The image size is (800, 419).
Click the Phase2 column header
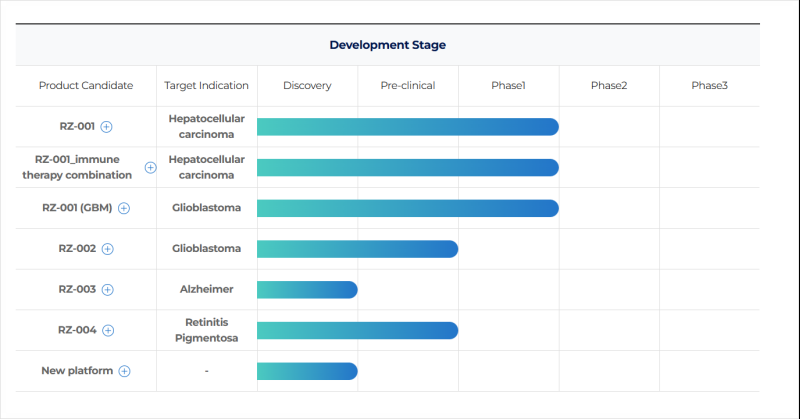609,86
